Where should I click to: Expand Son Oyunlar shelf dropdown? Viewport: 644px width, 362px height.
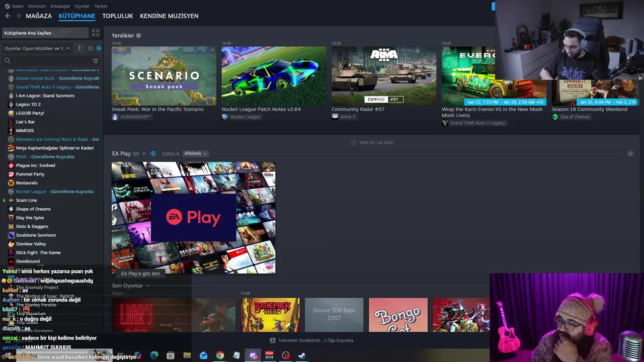(147, 286)
